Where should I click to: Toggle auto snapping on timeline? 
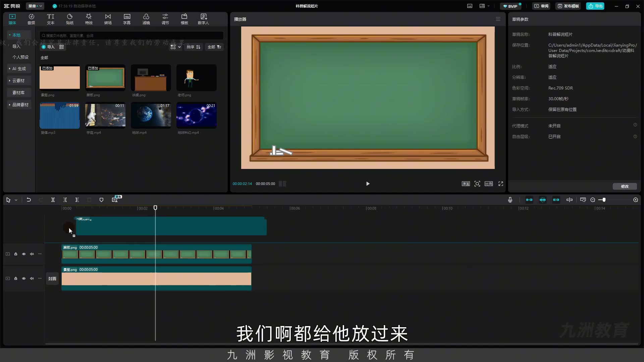pyautogui.click(x=543, y=200)
